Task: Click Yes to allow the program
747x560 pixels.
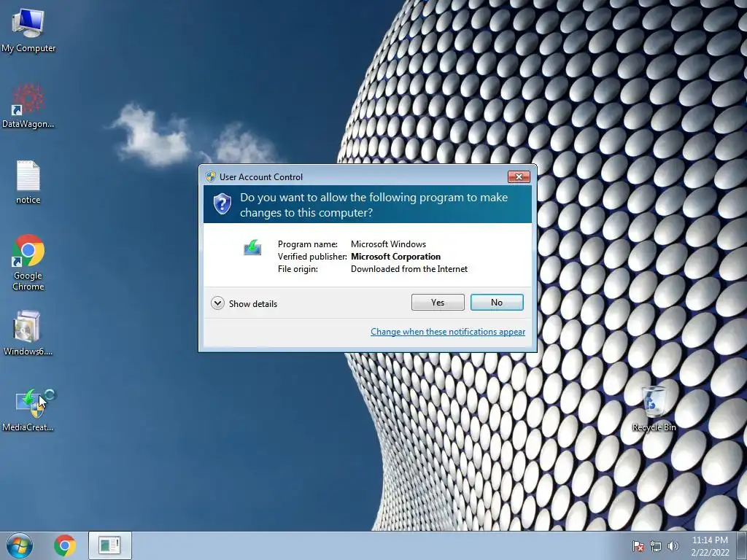Action: 438,303
